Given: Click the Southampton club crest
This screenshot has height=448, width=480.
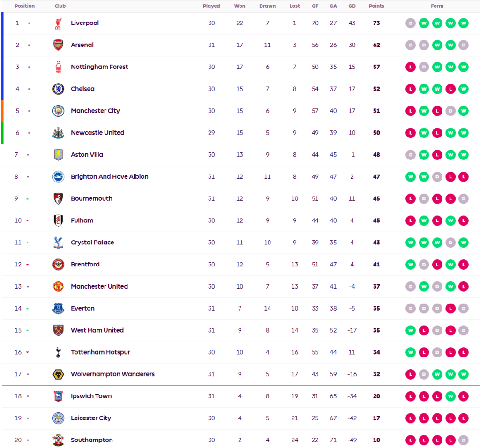Looking at the screenshot, I should point(58,440).
